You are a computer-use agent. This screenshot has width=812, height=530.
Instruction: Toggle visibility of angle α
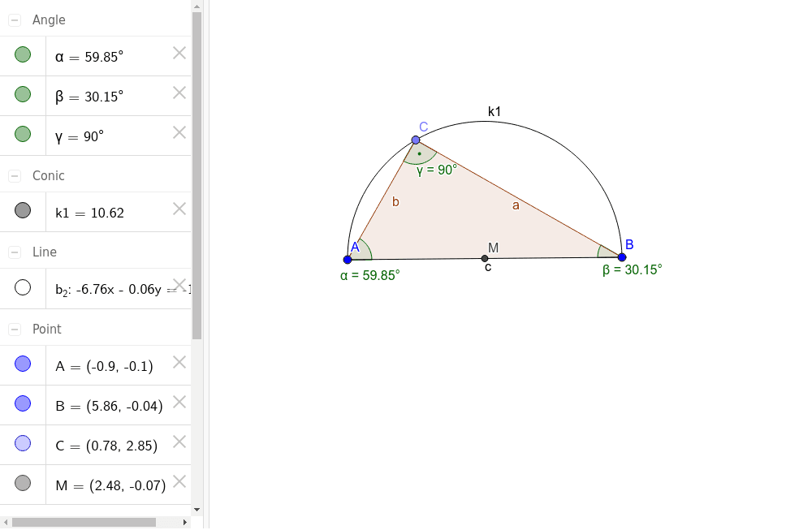point(23,54)
